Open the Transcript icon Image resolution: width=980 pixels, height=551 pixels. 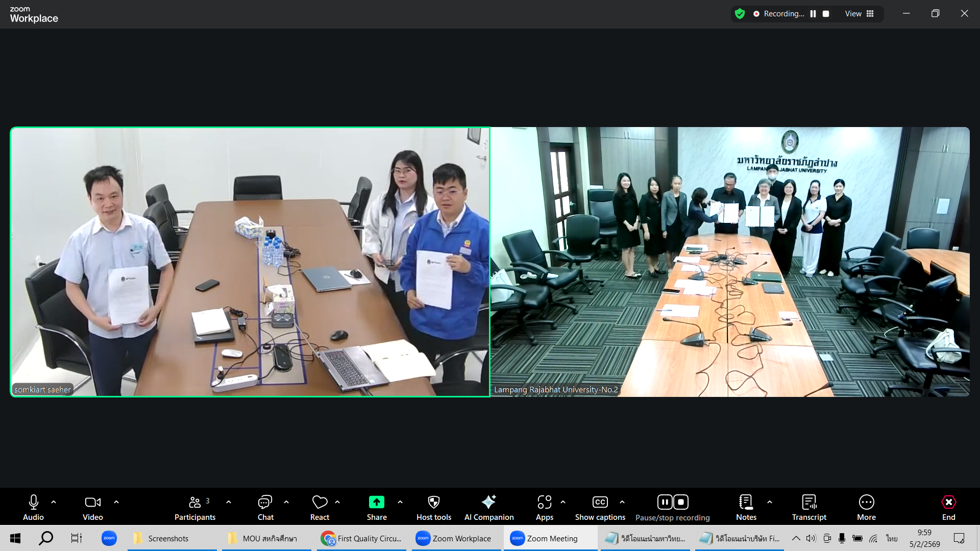pyautogui.click(x=809, y=503)
